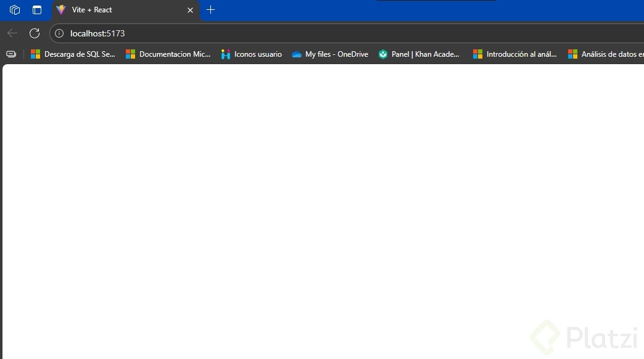Open a new tab with plus button
Screen dimensions: 644x359
coord(211,10)
